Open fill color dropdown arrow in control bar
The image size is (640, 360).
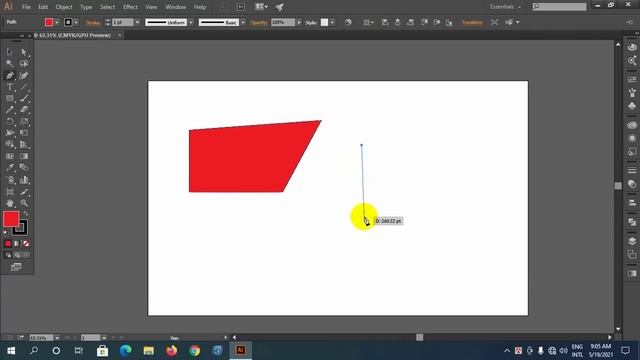click(x=57, y=22)
